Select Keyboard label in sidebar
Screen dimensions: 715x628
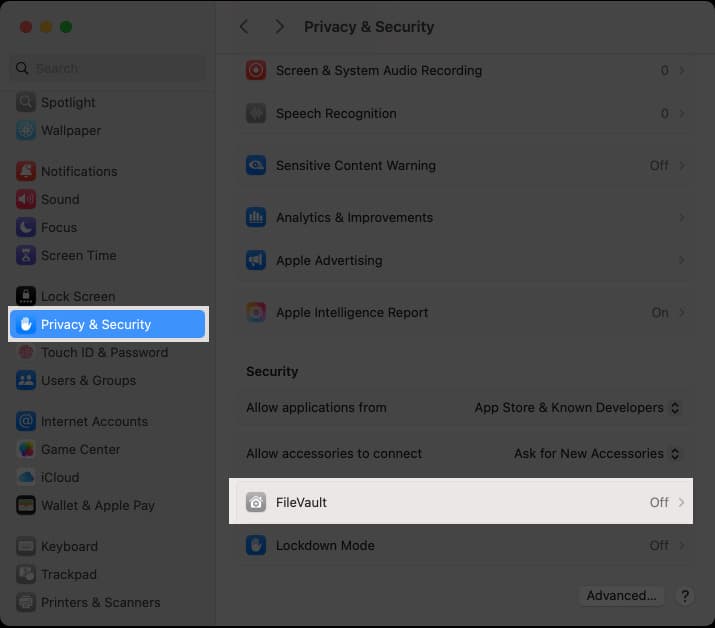coord(69,546)
